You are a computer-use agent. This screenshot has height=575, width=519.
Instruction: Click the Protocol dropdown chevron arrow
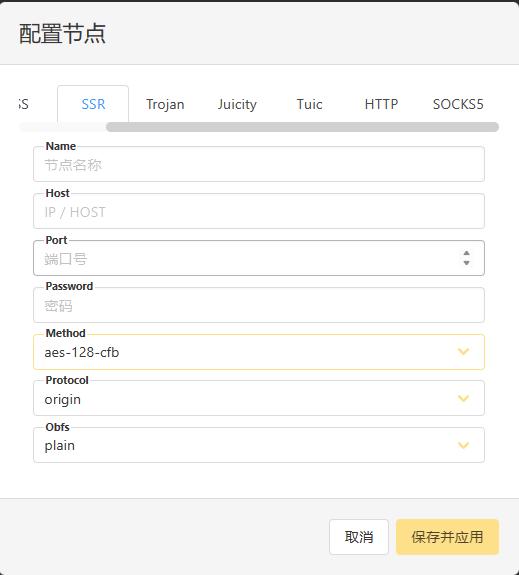point(464,398)
